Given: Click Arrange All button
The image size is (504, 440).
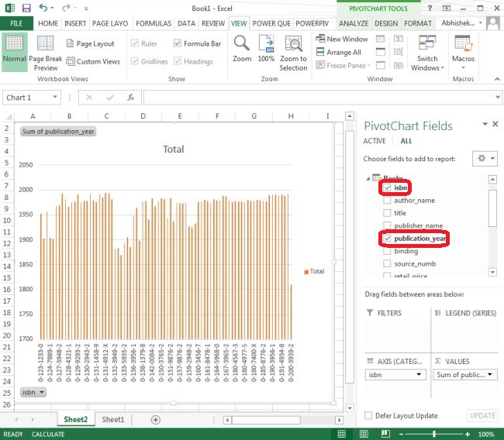Looking at the screenshot, I should pos(340,53).
